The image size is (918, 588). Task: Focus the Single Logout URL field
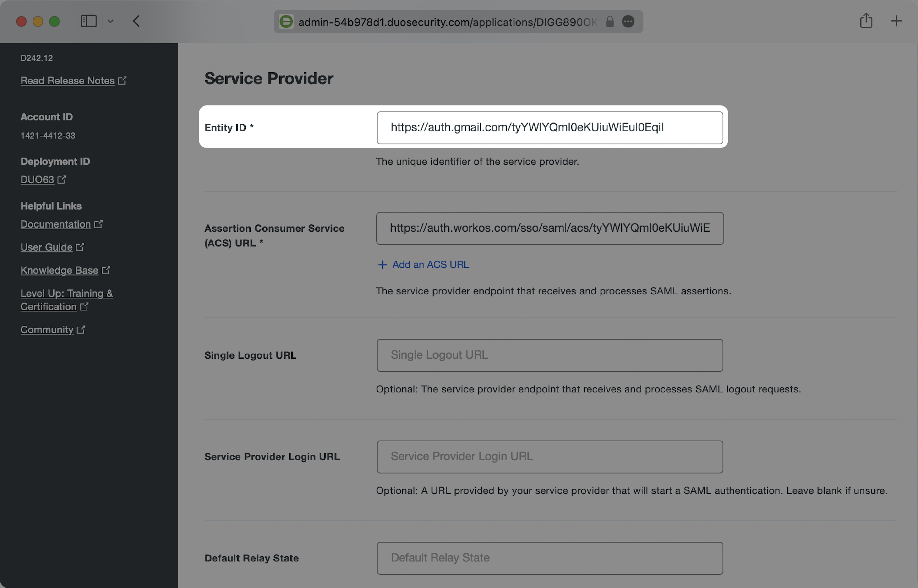coord(550,355)
